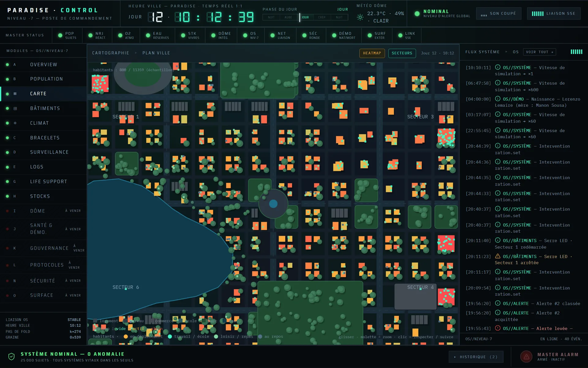Click the central circular plaza on the map
Screen dimensions: 588x368
coord(273,204)
